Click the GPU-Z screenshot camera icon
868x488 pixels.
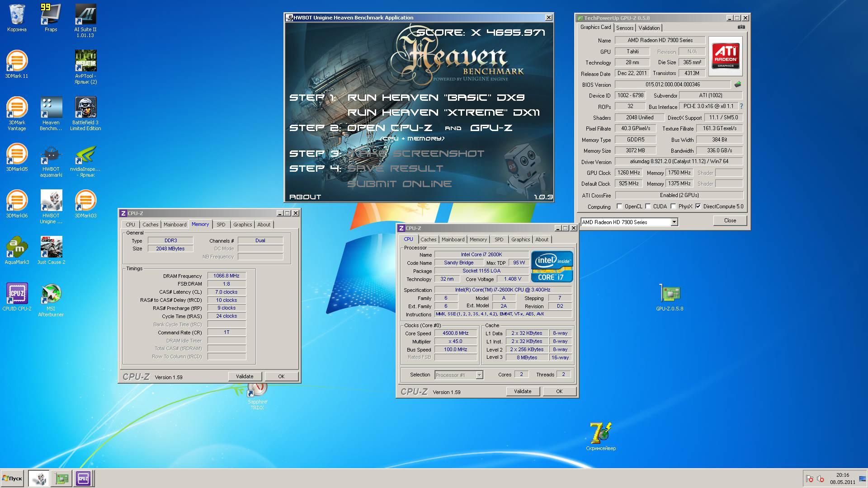(741, 27)
